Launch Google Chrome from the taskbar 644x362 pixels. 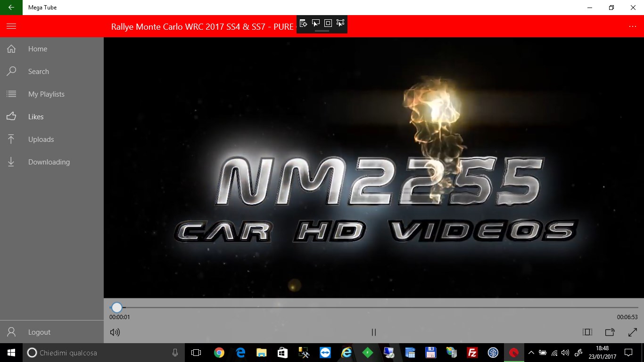(219, 353)
